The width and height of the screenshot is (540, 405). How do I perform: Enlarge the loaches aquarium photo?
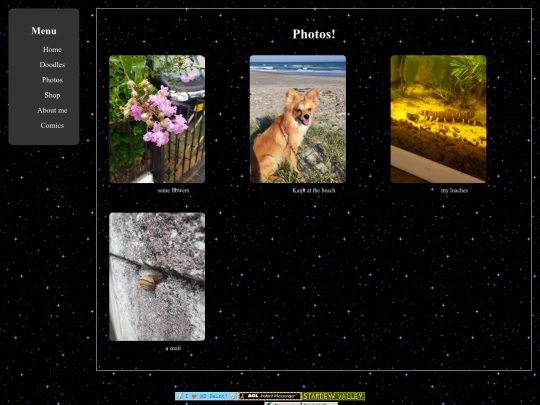(x=438, y=119)
